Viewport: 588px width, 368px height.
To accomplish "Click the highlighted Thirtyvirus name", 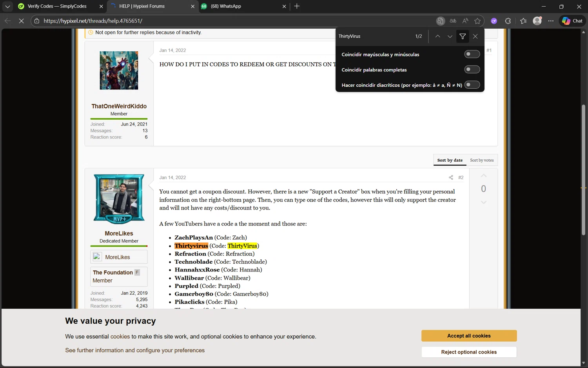I will tap(191, 246).
